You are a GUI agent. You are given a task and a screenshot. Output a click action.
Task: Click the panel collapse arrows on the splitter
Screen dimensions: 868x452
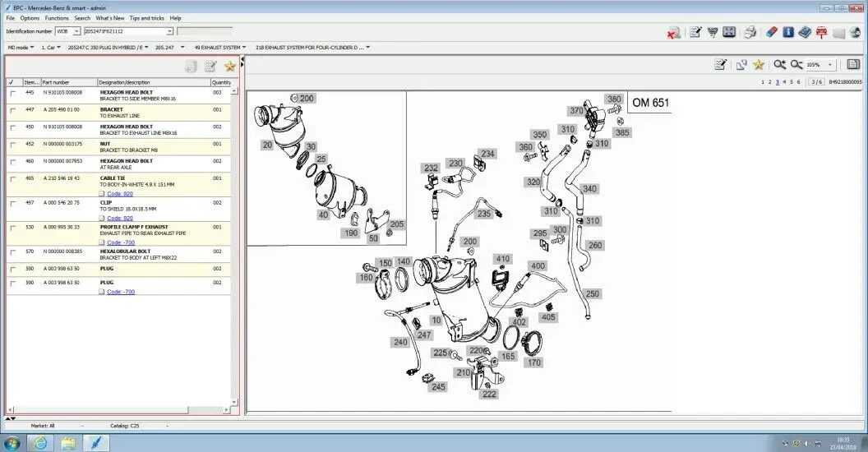[242, 63]
